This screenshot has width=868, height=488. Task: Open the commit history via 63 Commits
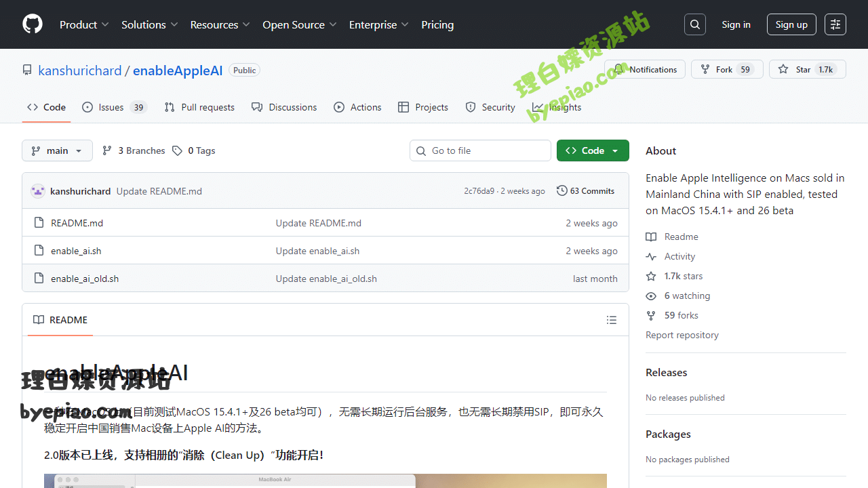585,191
